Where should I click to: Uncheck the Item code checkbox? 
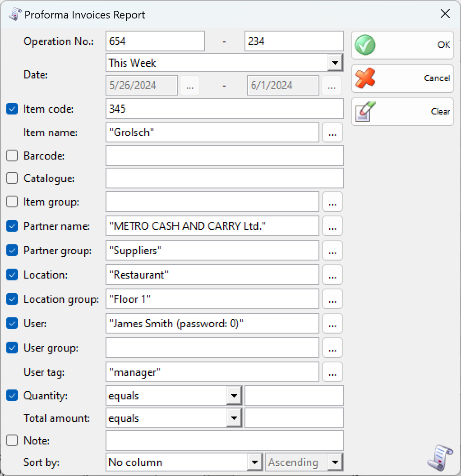[12, 109]
